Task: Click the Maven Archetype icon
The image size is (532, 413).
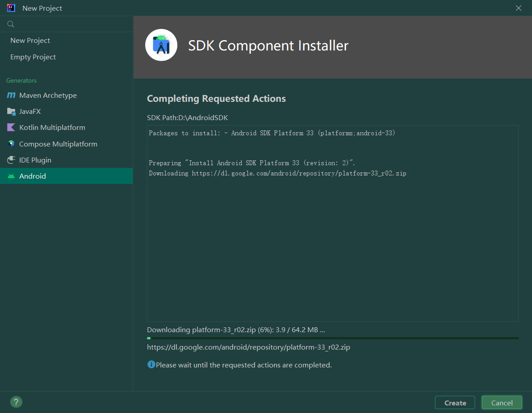Action: point(11,95)
